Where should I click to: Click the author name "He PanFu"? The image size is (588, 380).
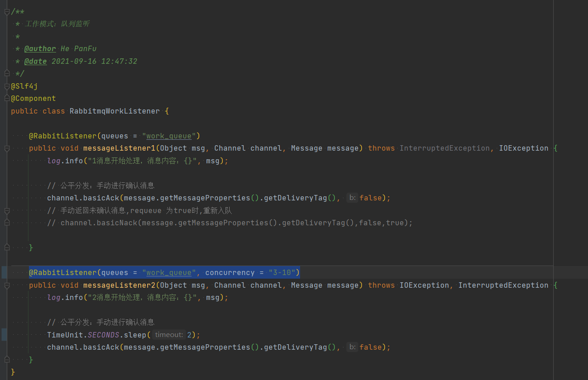tap(79, 48)
